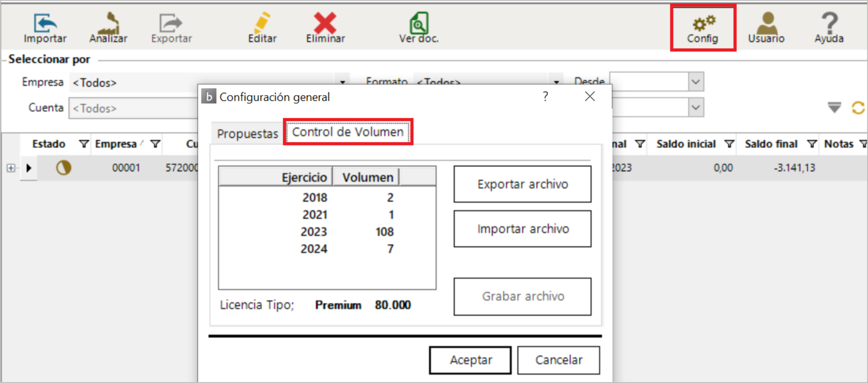Sort by the Ejercicio column header
The image size is (868, 383).
click(276, 177)
